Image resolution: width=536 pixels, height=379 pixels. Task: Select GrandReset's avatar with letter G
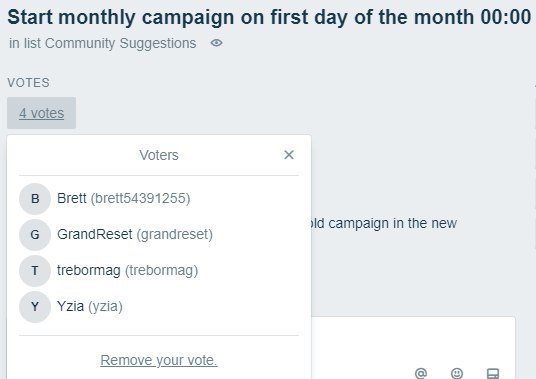[35, 235]
